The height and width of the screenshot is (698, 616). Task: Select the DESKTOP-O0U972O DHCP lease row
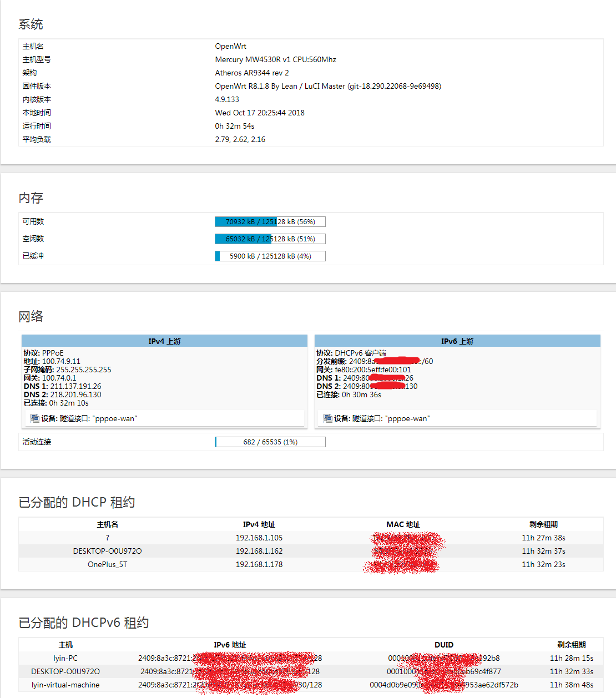pos(107,551)
